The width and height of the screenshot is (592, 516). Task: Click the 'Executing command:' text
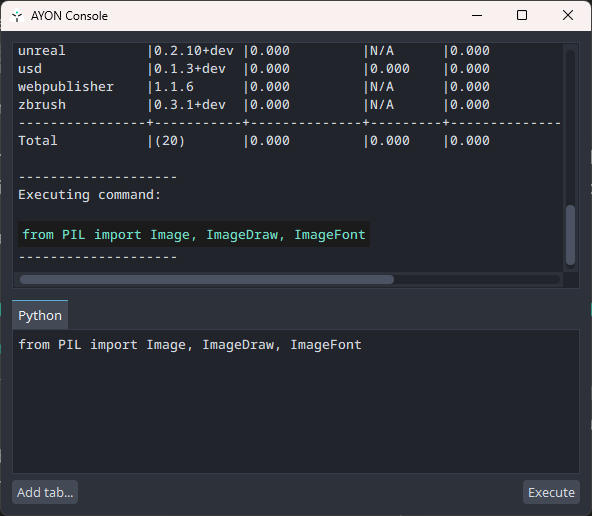click(89, 195)
